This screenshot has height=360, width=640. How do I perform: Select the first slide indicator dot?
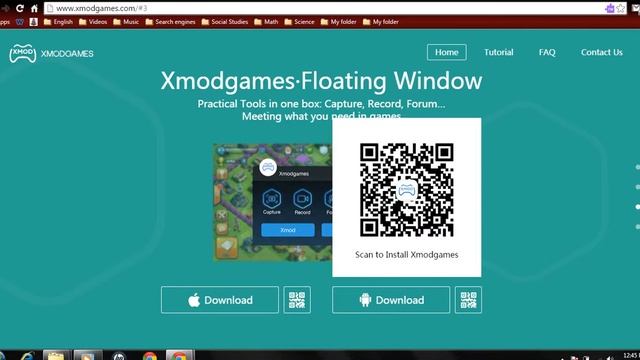[x=638, y=167]
